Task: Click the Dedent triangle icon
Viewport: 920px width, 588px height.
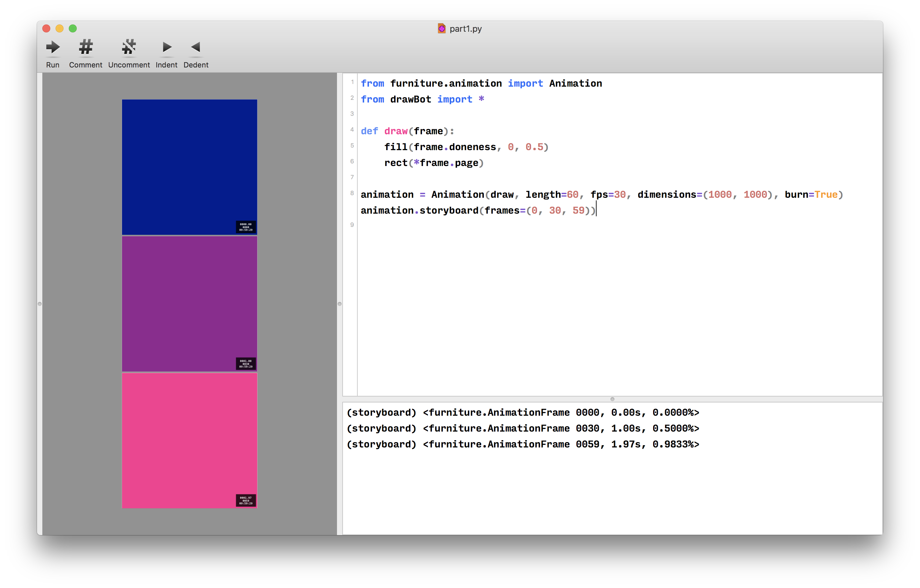Action: click(x=196, y=47)
